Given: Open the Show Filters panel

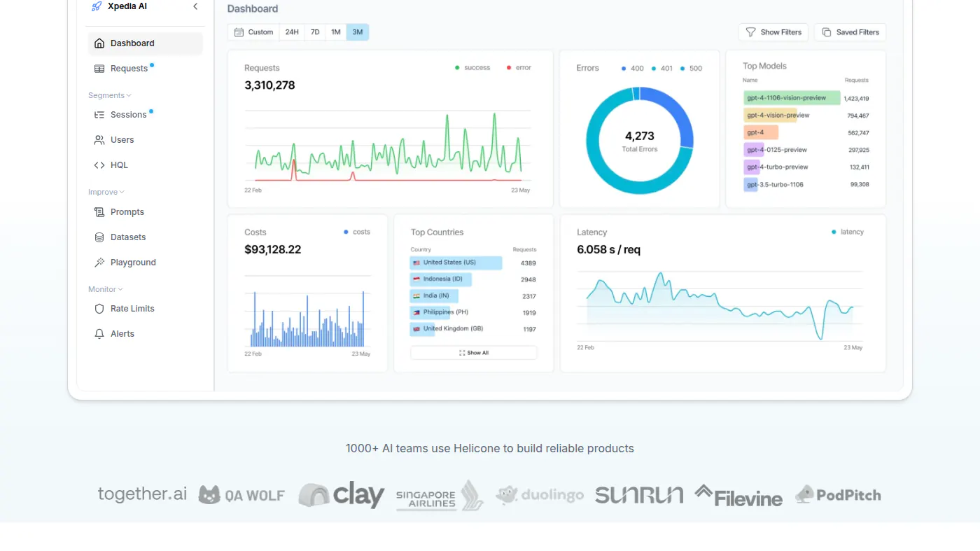Looking at the screenshot, I should (773, 32).
